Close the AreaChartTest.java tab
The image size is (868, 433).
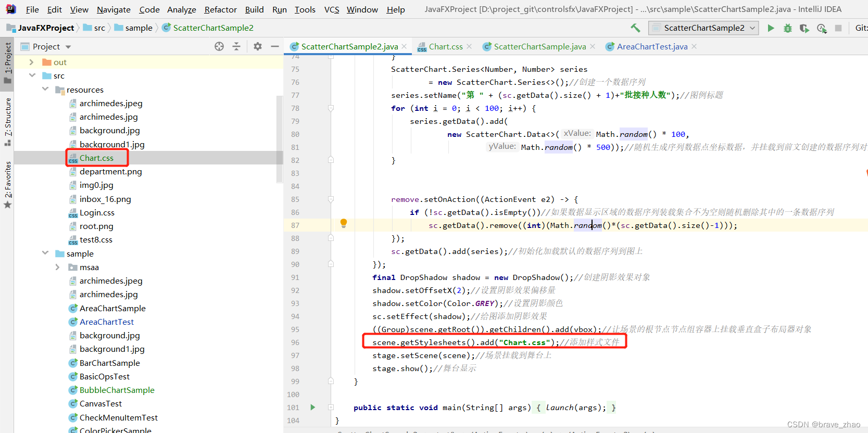(x=694, y=46)
